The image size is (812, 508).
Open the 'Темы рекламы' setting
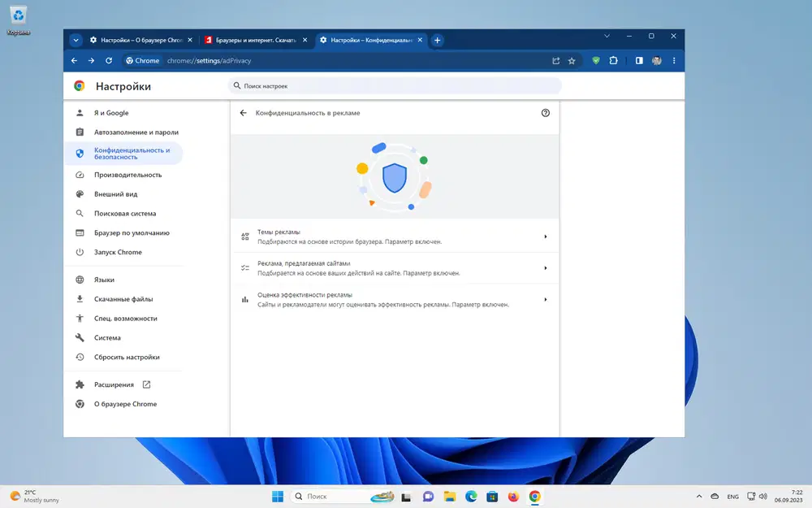coord(395,237)
